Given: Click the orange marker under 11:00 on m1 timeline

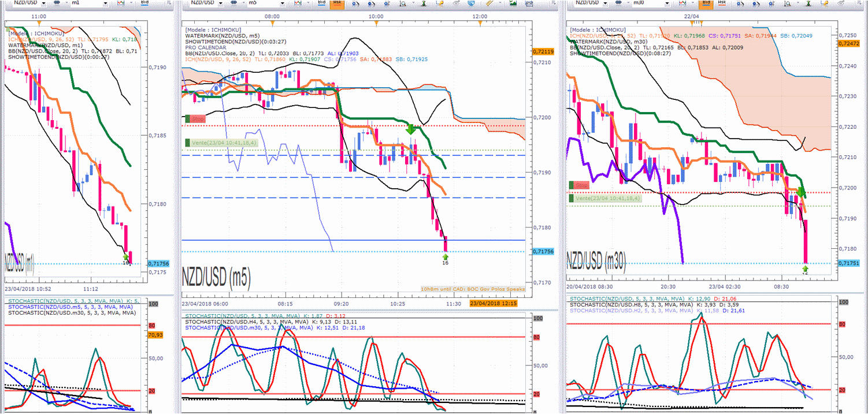Looking at the screenshot, I should (x=39, y=24).
